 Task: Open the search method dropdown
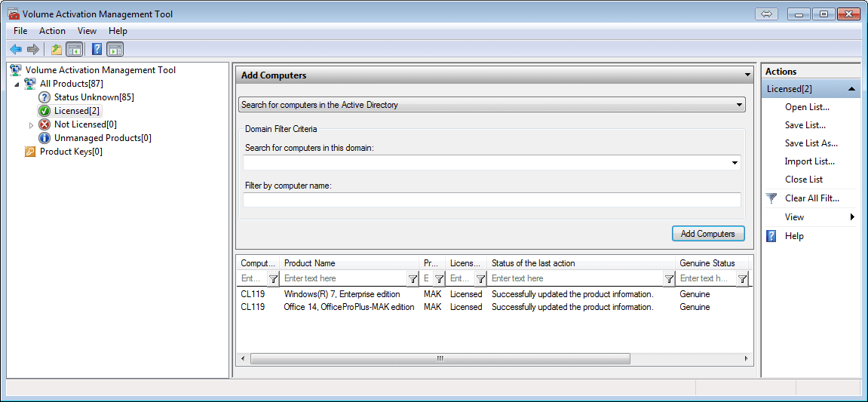[739, 105]
